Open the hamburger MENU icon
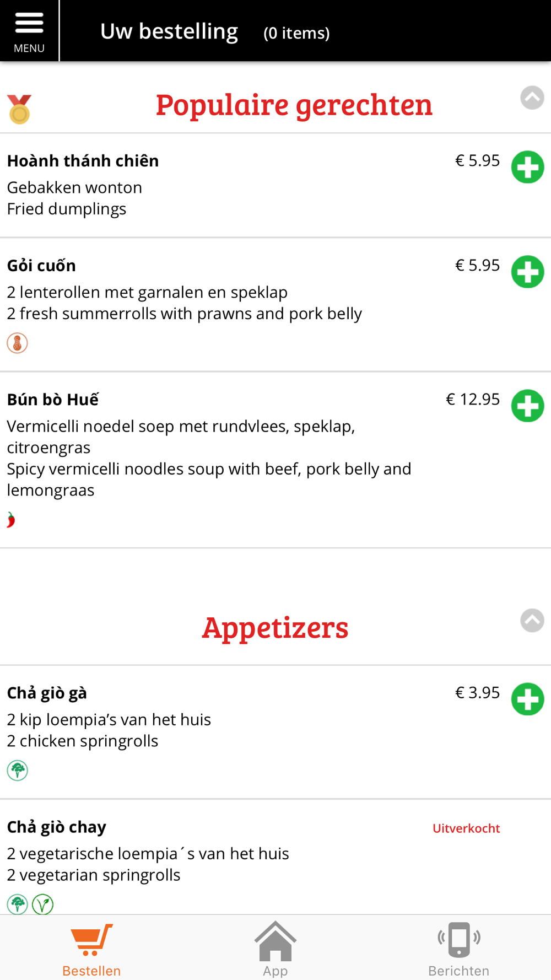The image size is (551, 980). [x=29, y=31]
